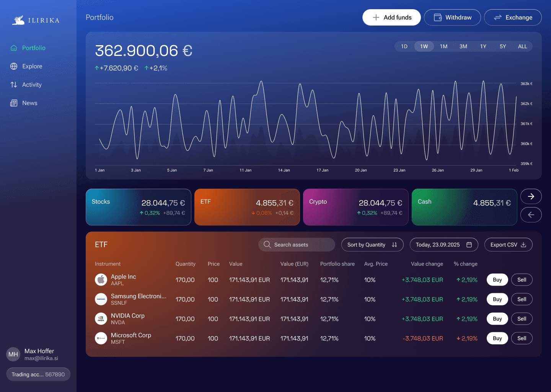Image resolution: width=551 pixels, height=392 pixels.
Task: Click the -3.748,03 EUR value change
Action: tap(423, 338)
